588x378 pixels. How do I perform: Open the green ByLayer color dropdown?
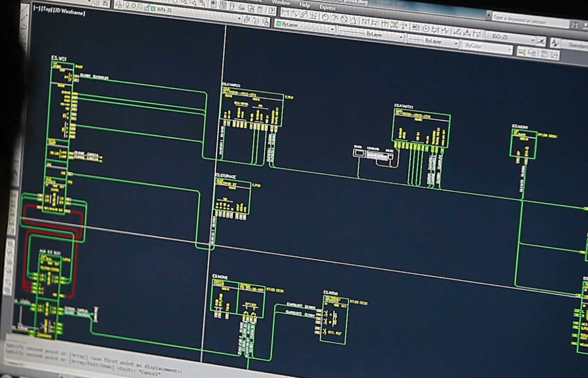[332, 29]
